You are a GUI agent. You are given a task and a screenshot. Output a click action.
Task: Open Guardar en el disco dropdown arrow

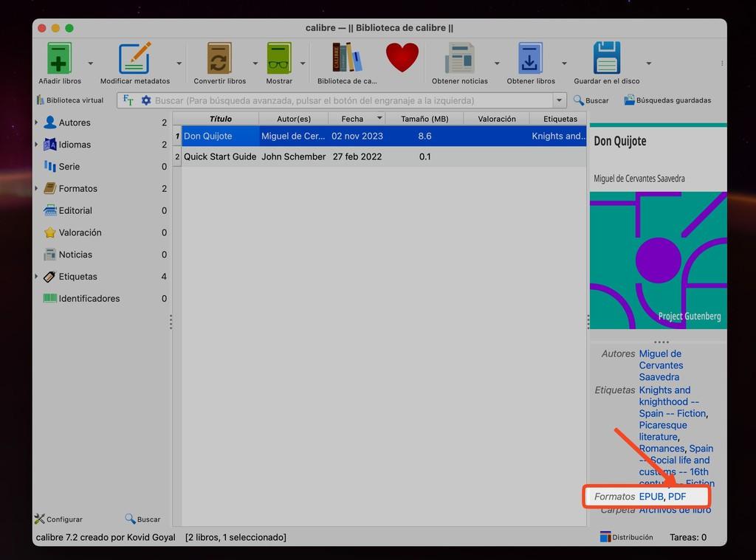(x=649, y=63)
